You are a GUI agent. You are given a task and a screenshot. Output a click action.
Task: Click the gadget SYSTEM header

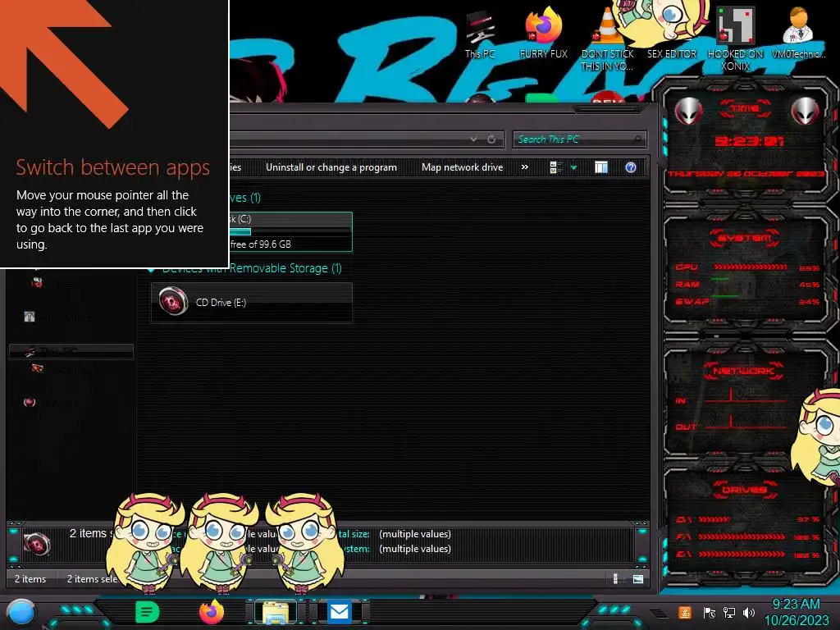(745, 238)
